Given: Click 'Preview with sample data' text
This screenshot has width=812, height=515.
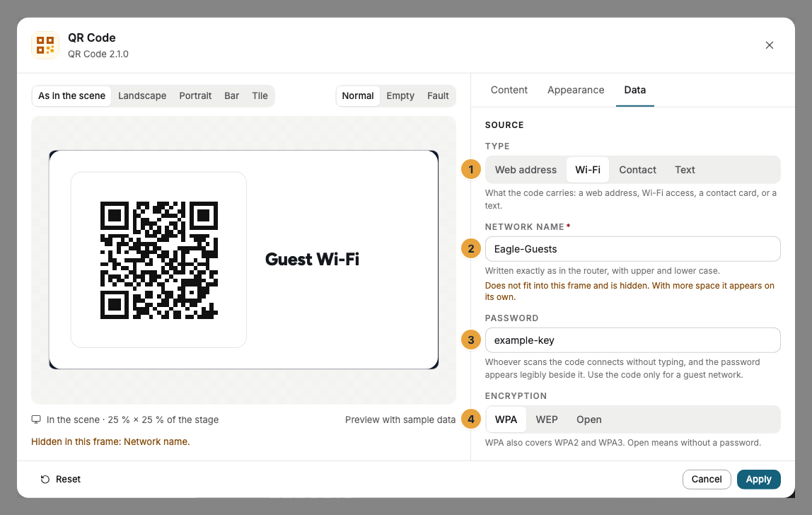Looking at the screenshot, I should pos(400,419).
